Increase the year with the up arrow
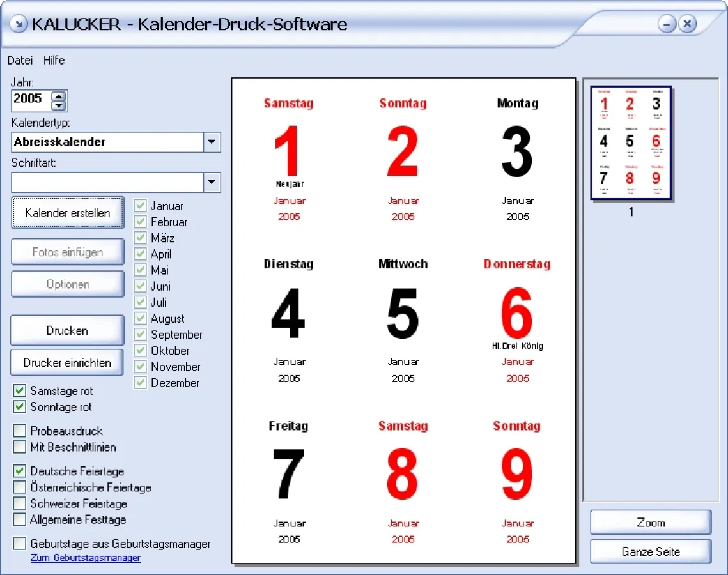 pos(59,95)
